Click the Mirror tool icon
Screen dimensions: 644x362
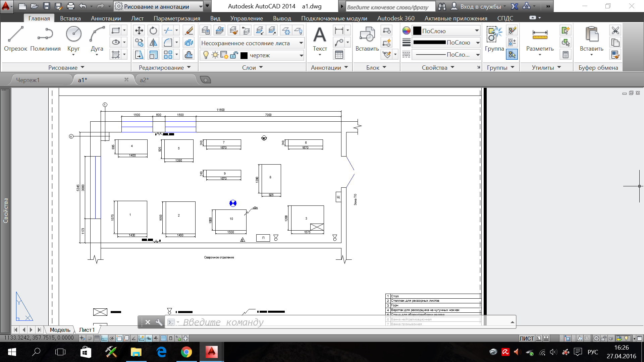(x=153, y=43)
